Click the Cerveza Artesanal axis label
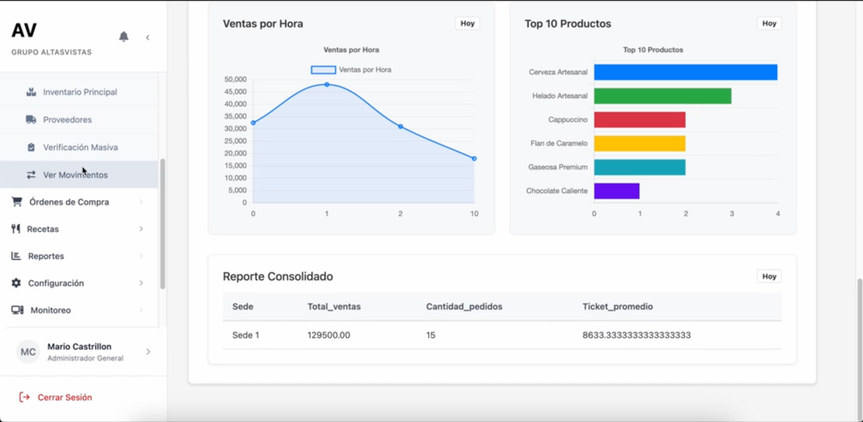 [x=558, y=72]
